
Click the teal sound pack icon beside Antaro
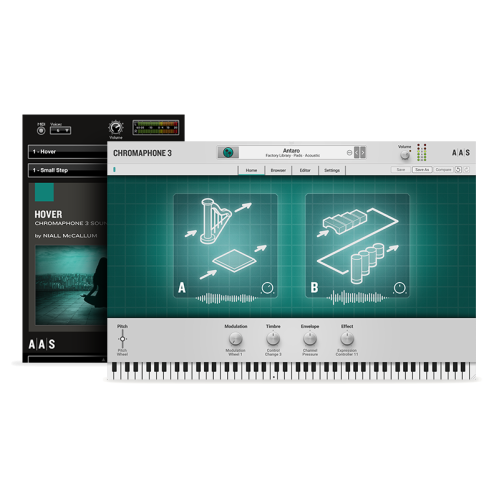[228, 153]
